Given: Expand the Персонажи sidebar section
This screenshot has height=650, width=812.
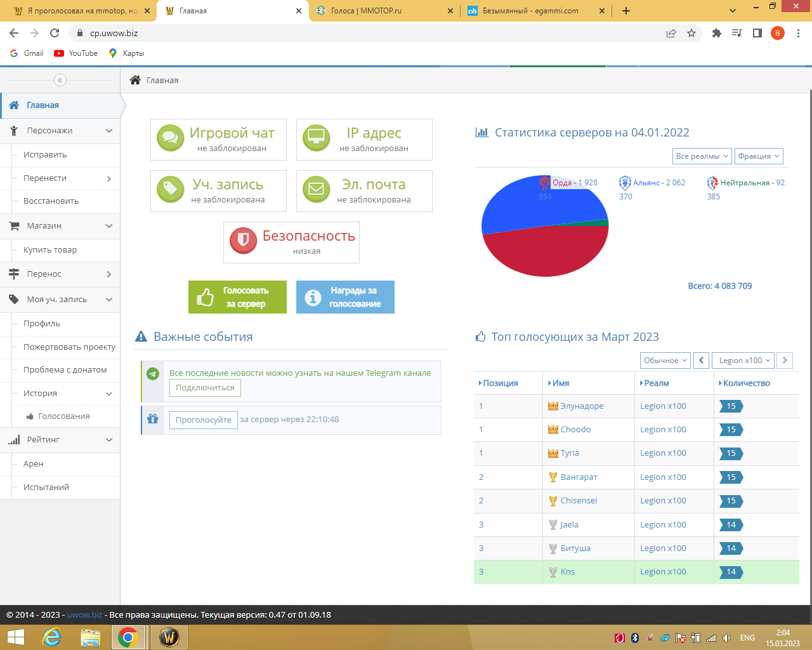Looking at the screenshot, I should [60, 131].
